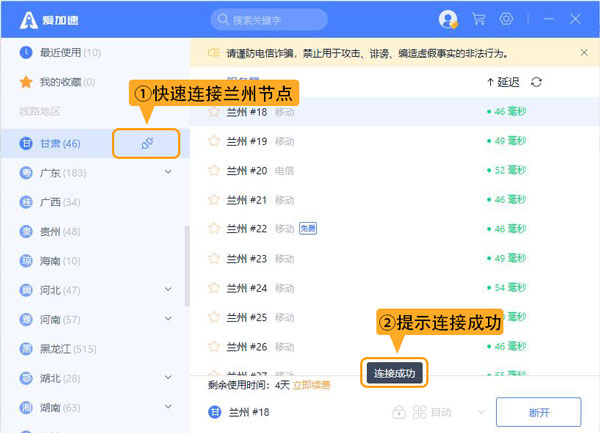Click the 爱加速 logo
600x433 pixels.
(49, 20)
